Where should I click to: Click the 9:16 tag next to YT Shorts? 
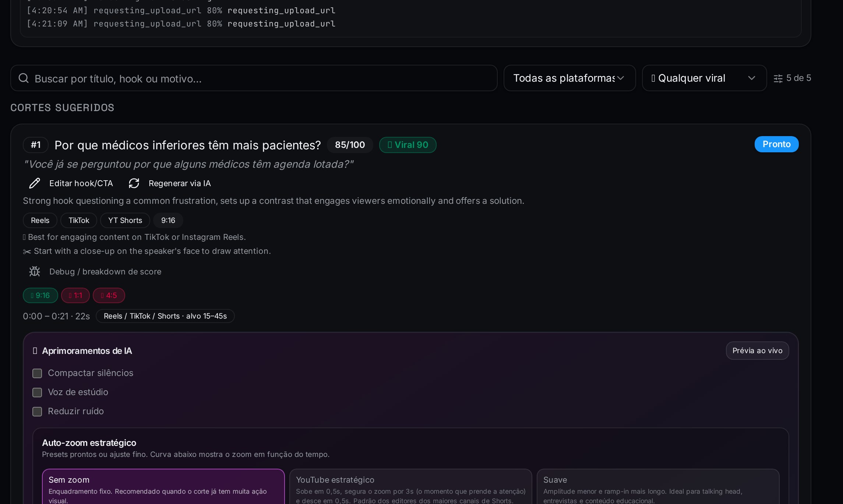(x=168, y=220)
